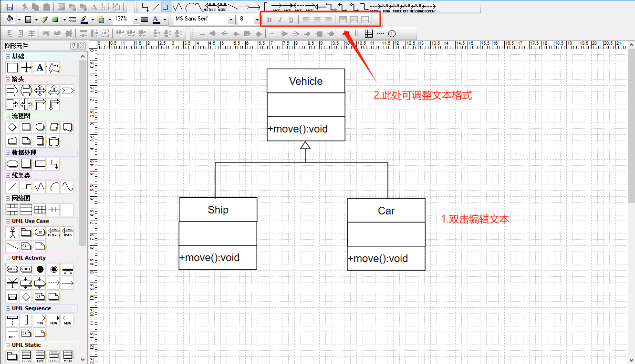This screenshot has width=635, height=364.
Task: Click the shapes panel scrollbar down arrow
Action: [83, 360]
